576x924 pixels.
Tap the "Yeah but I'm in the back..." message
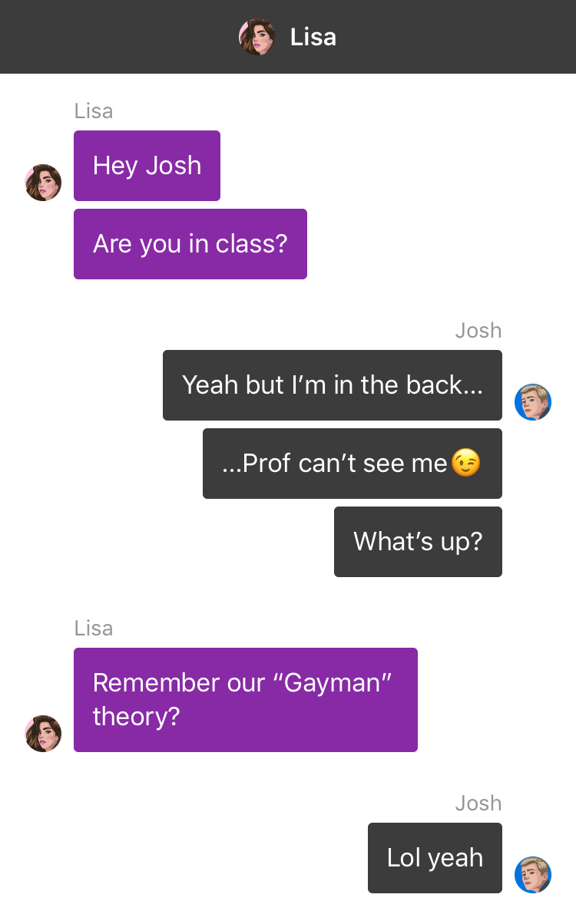(x=333, y=385)
